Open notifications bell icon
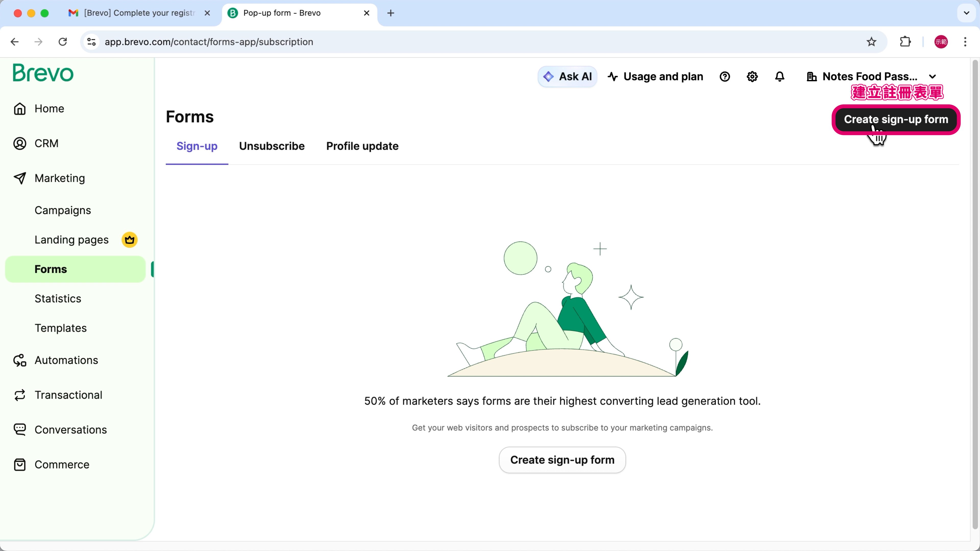Viewport: 980px width, 551px height. click(779, 77)
